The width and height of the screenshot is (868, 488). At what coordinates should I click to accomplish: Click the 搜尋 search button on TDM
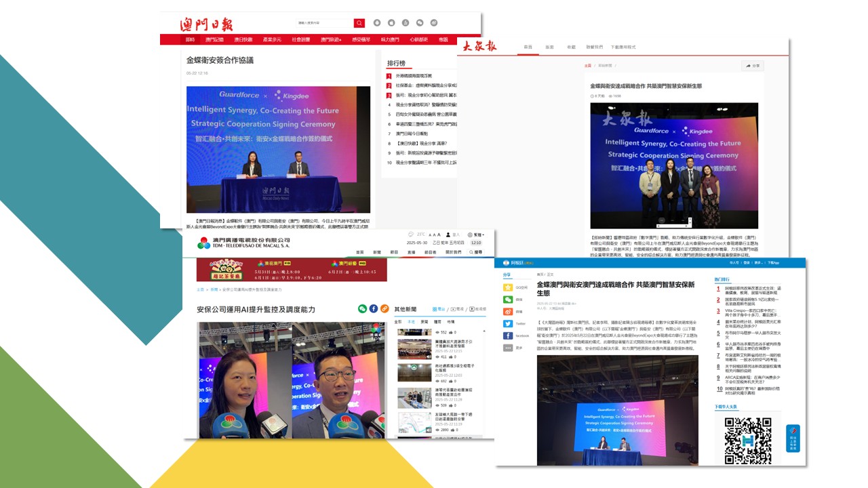[475, 251]
